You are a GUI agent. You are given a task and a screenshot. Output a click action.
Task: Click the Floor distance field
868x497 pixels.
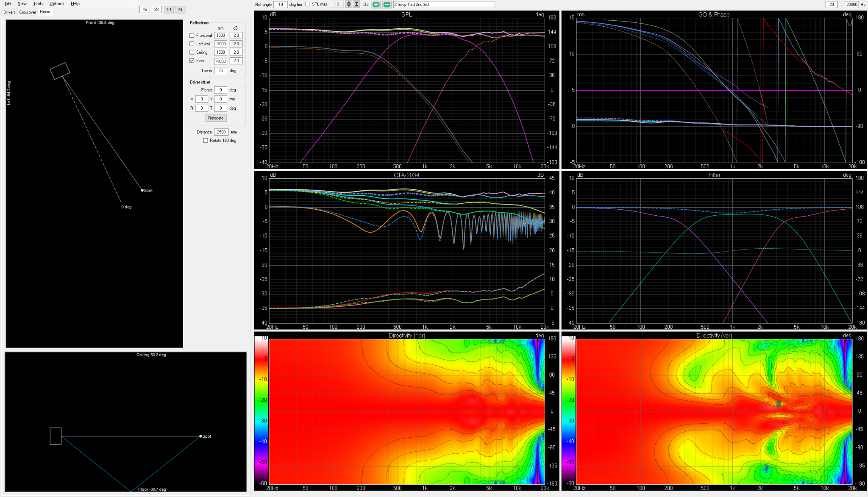point(221,61)
